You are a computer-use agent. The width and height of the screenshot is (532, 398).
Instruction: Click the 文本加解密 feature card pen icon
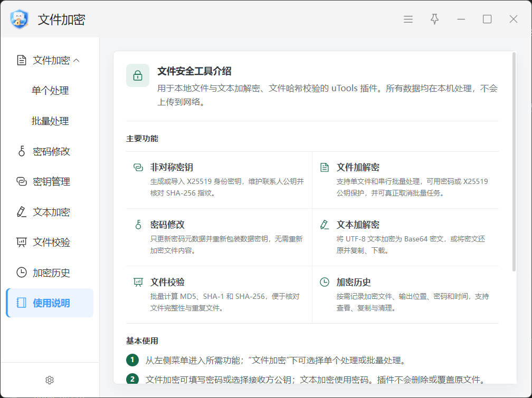point(325,225)
